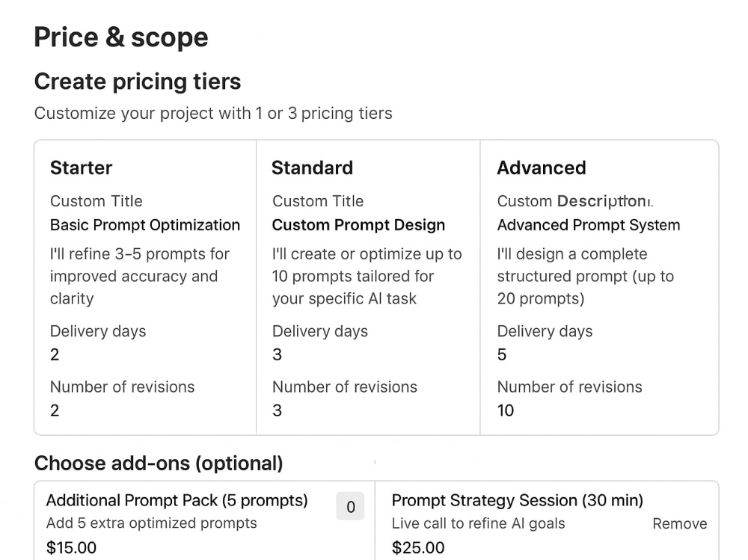The width and height of the screenshot is (748, 560).
Task: Change Starter delivery days value 2
Action: point(55,354)
